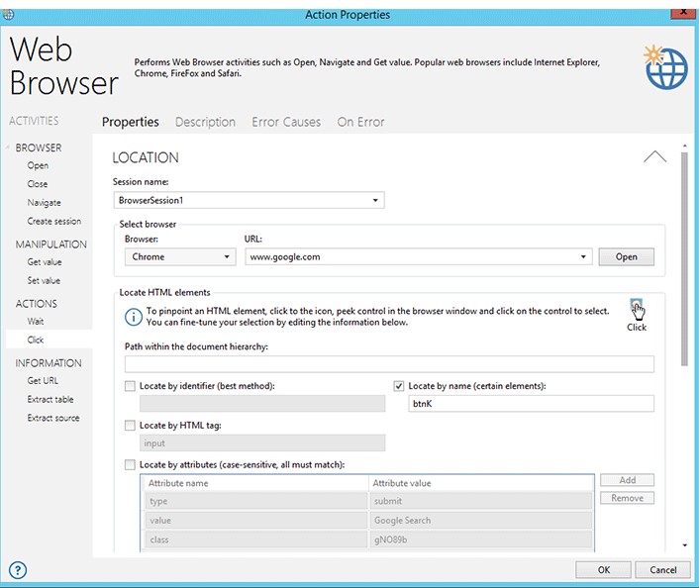Click the 'value' attribute name cell
Screen dimensions: 700x588
(x=255, y=520)
